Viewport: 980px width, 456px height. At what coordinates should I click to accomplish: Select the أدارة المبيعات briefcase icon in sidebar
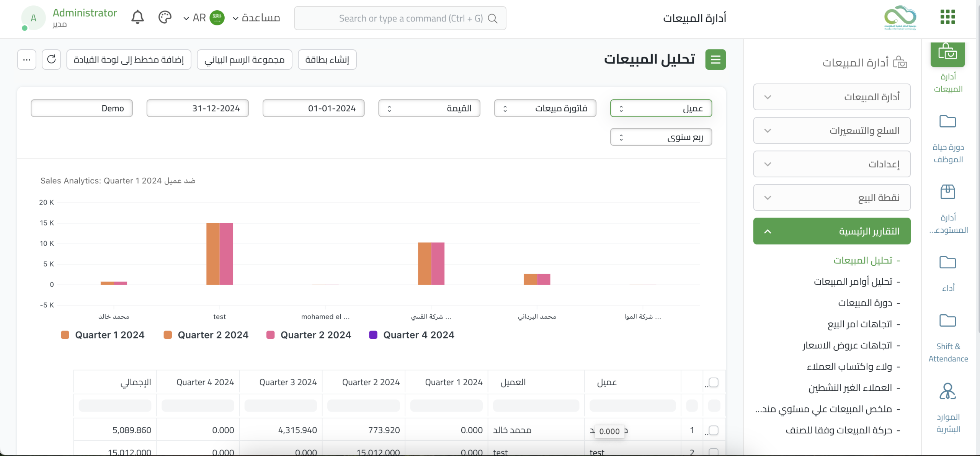tap(948, 54)
